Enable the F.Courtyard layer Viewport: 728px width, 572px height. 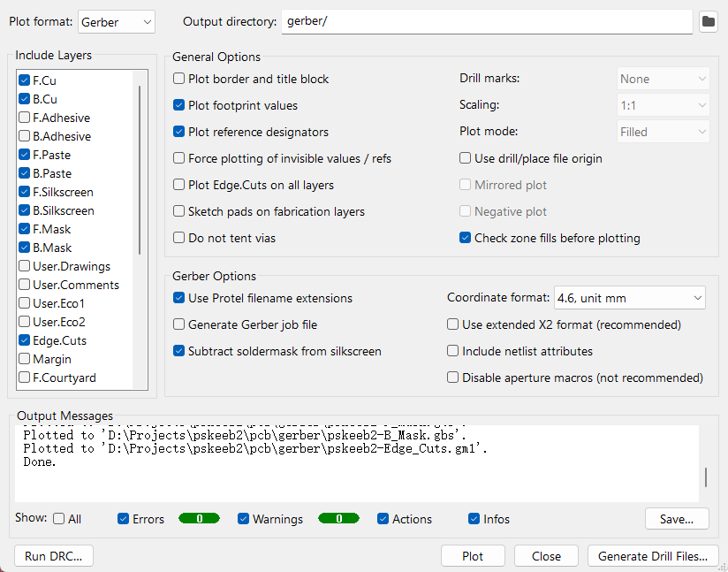(x=25, y=378)
